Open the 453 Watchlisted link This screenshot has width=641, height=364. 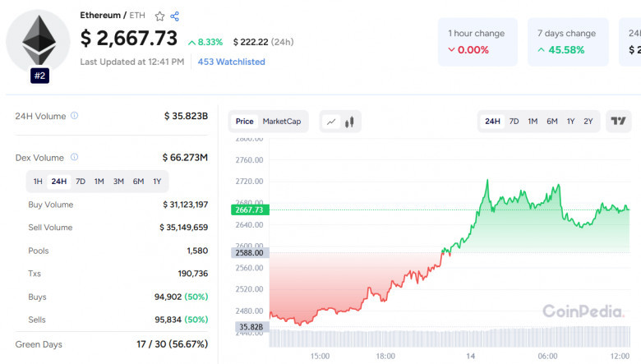pyautogui.click(x=232, y=62)
